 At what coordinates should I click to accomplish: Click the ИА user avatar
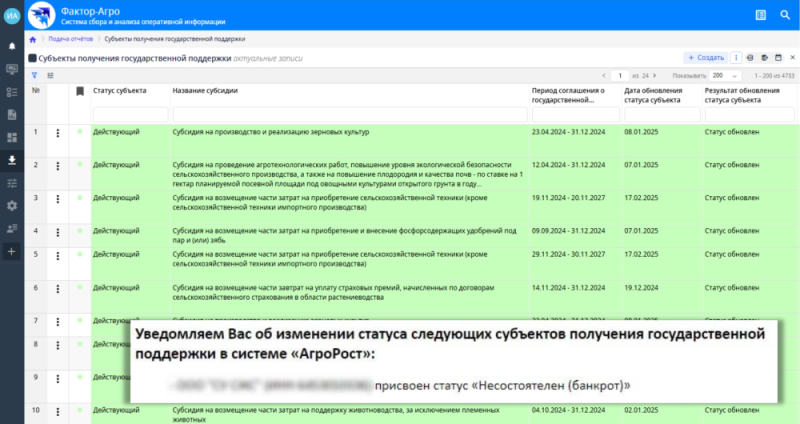tap(12, 15)
